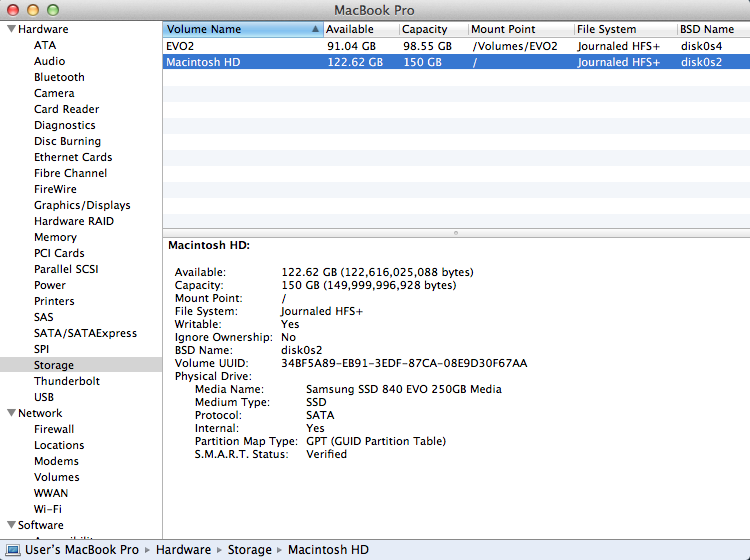Collapse the Hardware section triangle
Viewport: 750px width, 560px height.
(11, 29)
